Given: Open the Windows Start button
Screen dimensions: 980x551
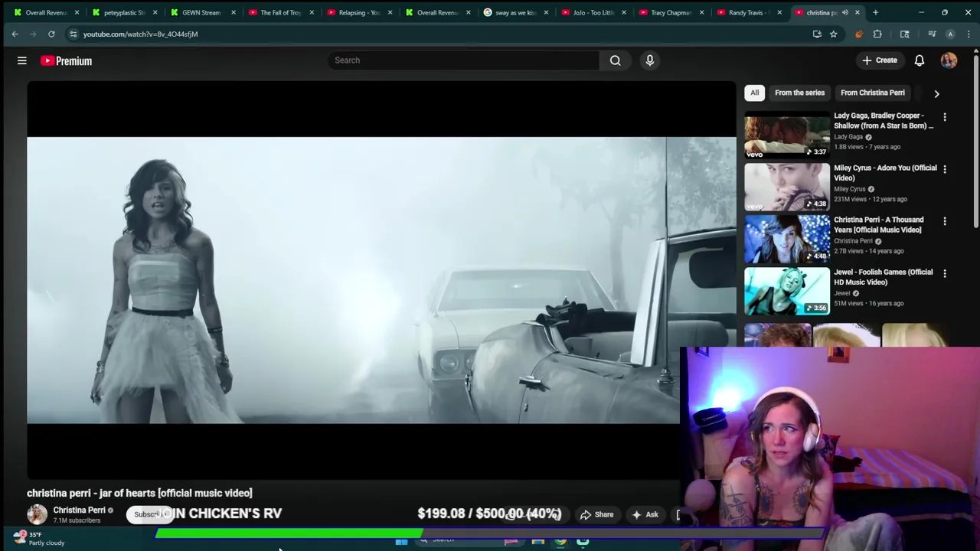Looking at the screenshot, I should [x=401, y=542].
